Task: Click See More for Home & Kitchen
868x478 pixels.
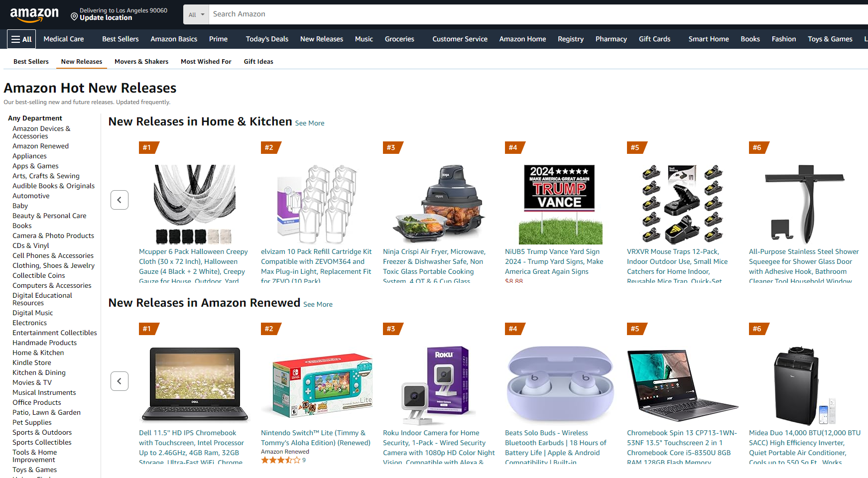Action: pyautogui.click(x=310, y=123)
